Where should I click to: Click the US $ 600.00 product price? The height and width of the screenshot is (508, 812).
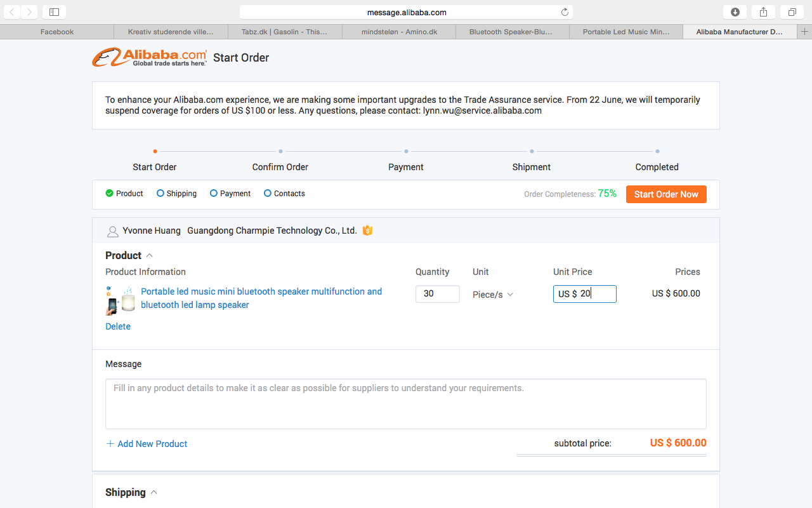[x=676, y=293]
